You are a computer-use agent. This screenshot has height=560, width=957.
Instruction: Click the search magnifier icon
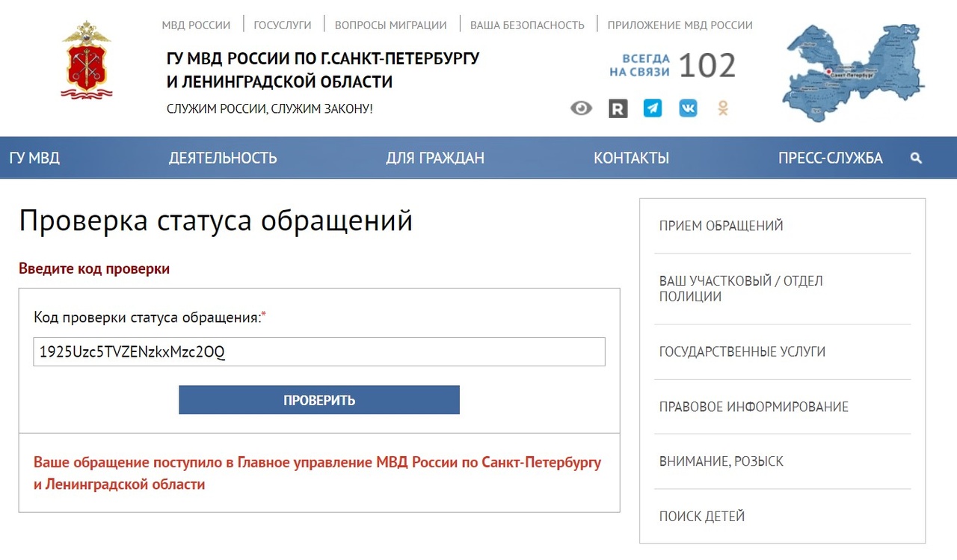[x=917, y=159]
